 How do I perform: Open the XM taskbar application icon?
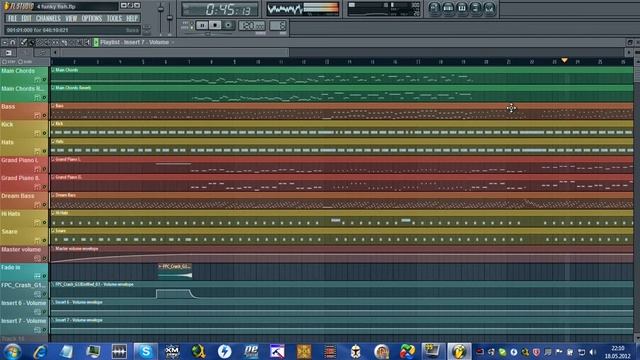point(172,351)
